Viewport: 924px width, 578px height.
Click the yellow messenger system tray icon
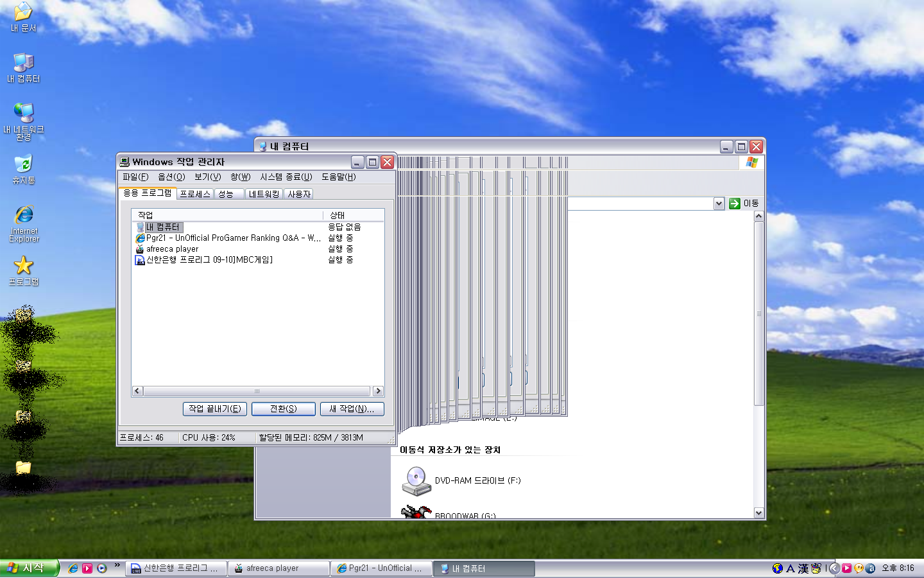859,568
